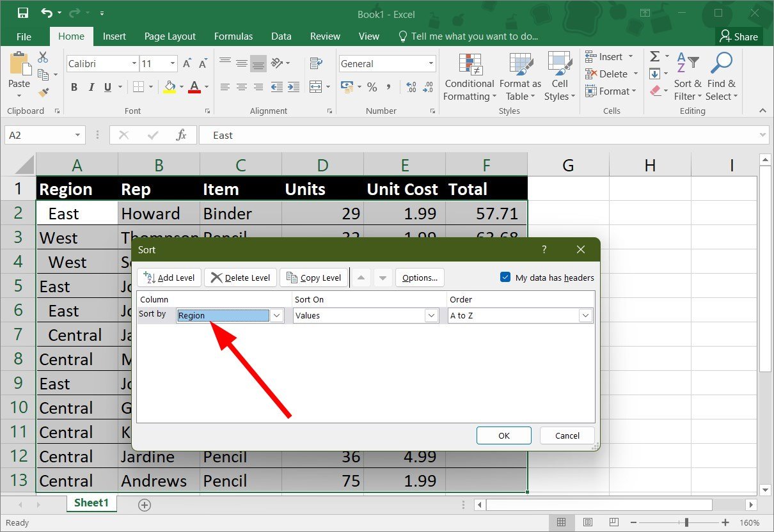Center text horizontally
This screenshot has width=774, height=532.
pos(242,87)
